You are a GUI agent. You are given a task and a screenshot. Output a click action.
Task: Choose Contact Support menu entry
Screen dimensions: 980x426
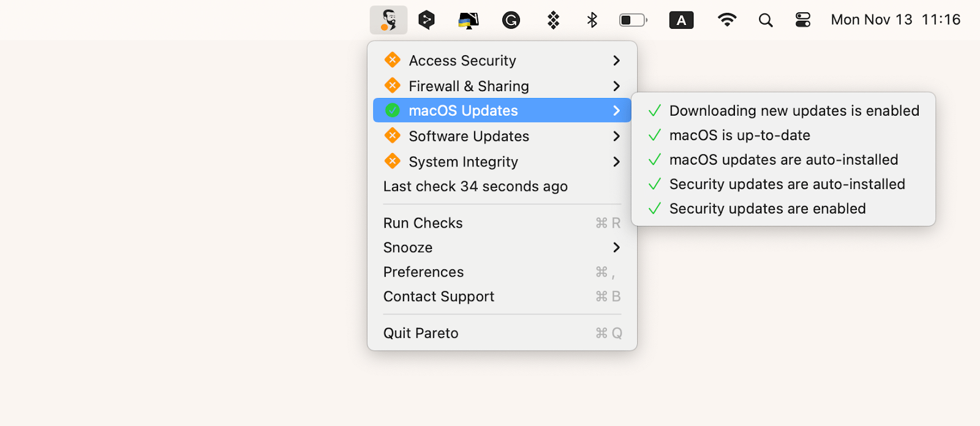pos(439,296)
